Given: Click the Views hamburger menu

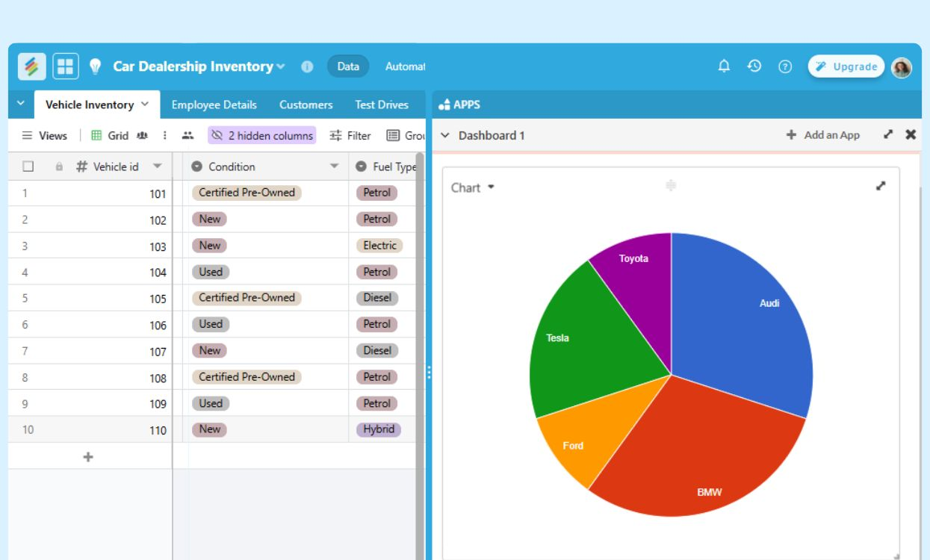Looking at the screenshot, I should click(x=44, y=135).
